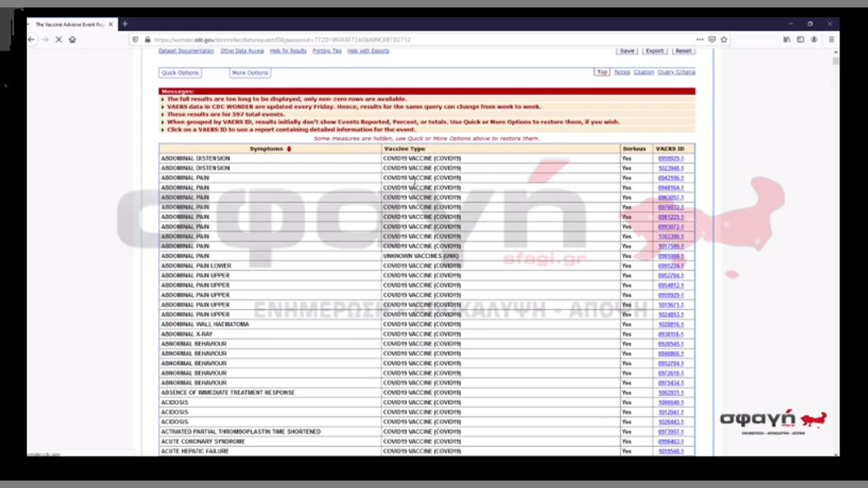Viewport: 868px width, 488px height.
Task: Close the Vaccine Adverse Event tab
Action: (111, 24)
